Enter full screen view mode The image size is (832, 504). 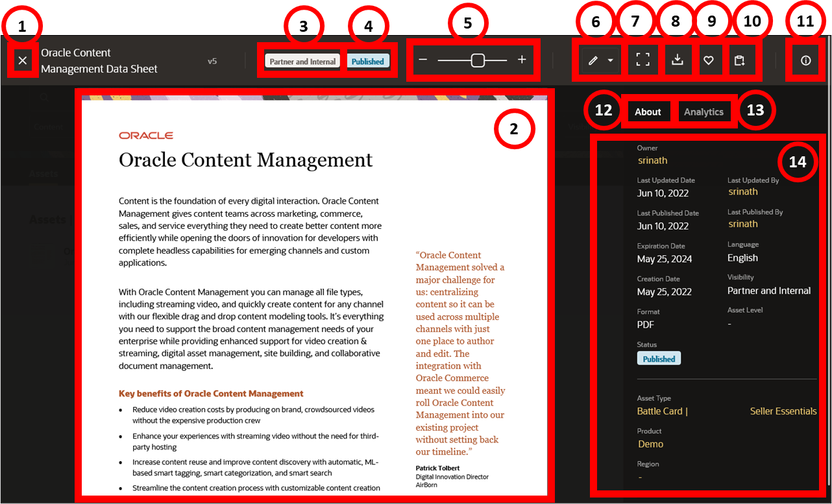click(642, 60)
